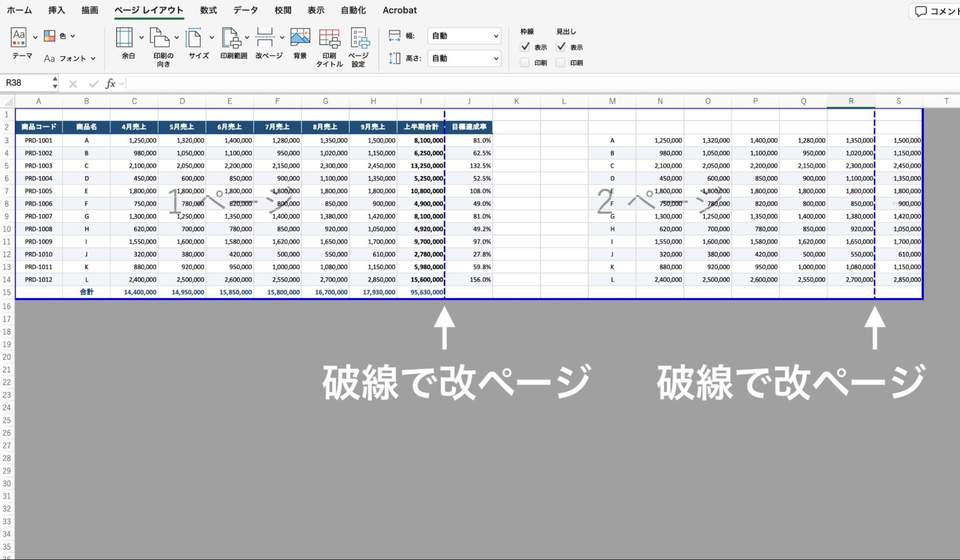
Task: Expand the フォント dropdown arrow
Action: pos(93,59)
